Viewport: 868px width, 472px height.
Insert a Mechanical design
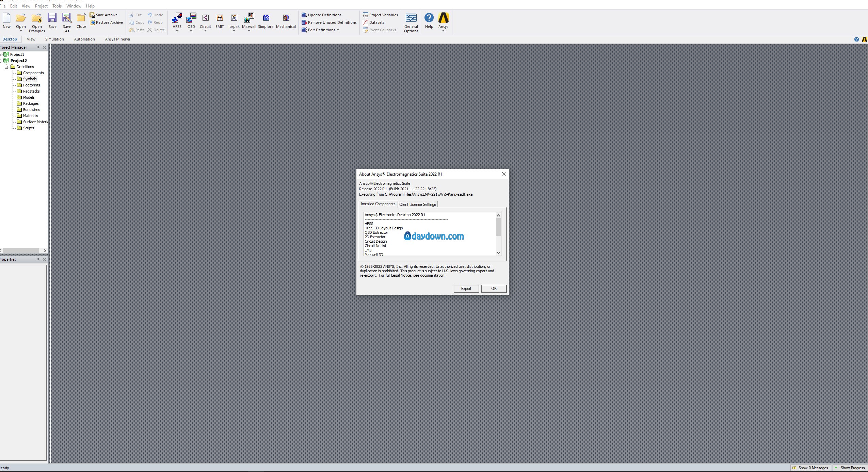click(286, 21)
